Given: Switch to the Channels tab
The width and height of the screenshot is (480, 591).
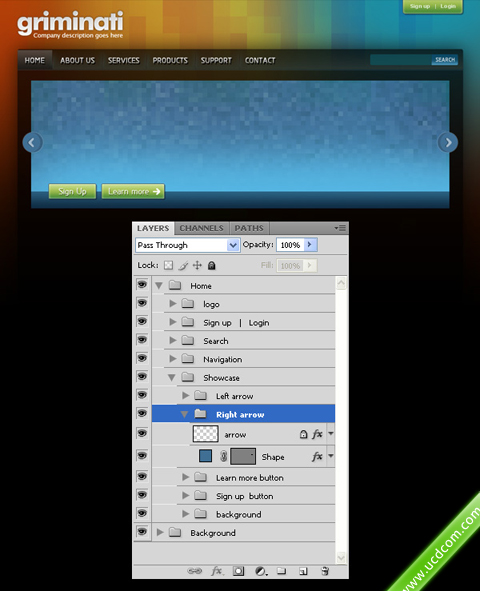Looking at the screenshot, I should coord(202,228).
